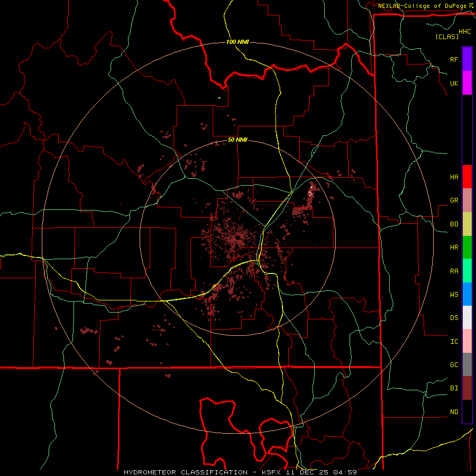Image resolution: width=476 pixels, height=476 pixels.
Task: Click the ND legend label
Action: tap(454, 412)
